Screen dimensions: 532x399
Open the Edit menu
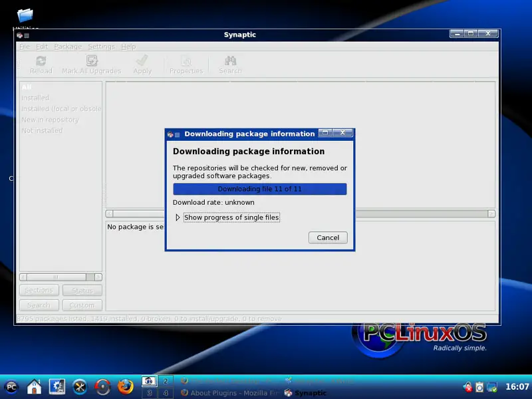(42, 47)
